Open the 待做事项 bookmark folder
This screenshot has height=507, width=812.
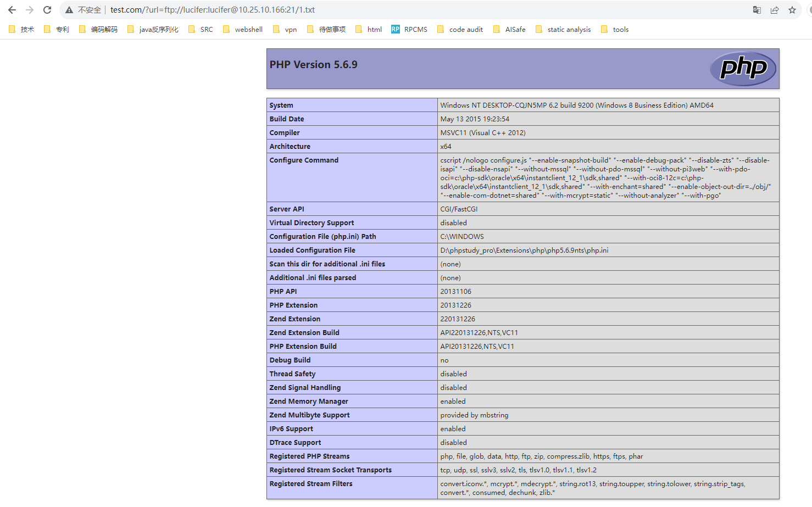click(x=326, y=30)
